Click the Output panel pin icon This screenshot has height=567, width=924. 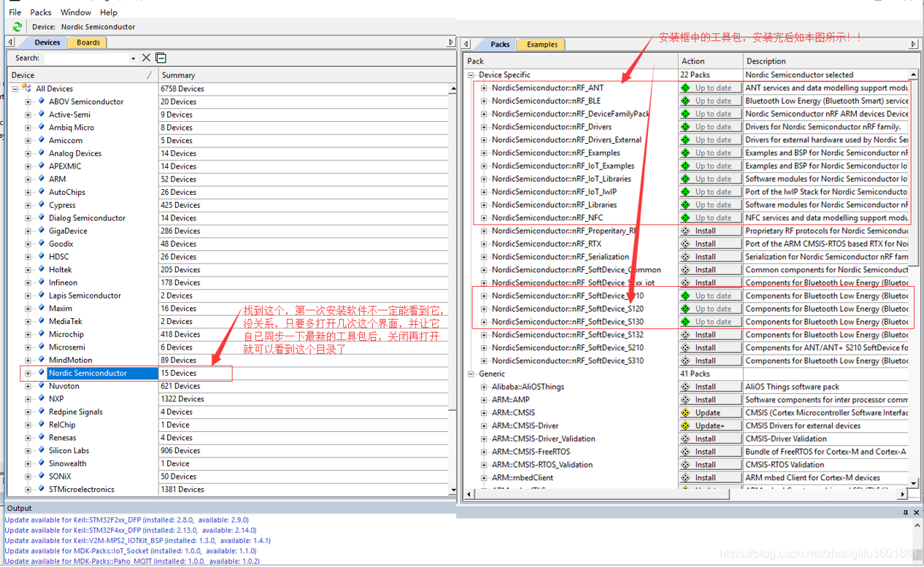(x=906, y=513)
